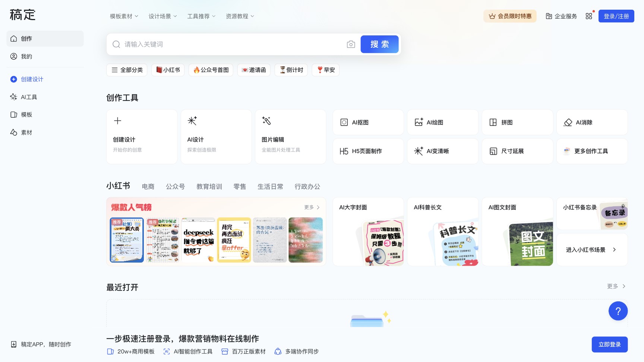Viewport: 644px width, 362px height.
Task: Click the floating help question mark
Action: point(618,311)
